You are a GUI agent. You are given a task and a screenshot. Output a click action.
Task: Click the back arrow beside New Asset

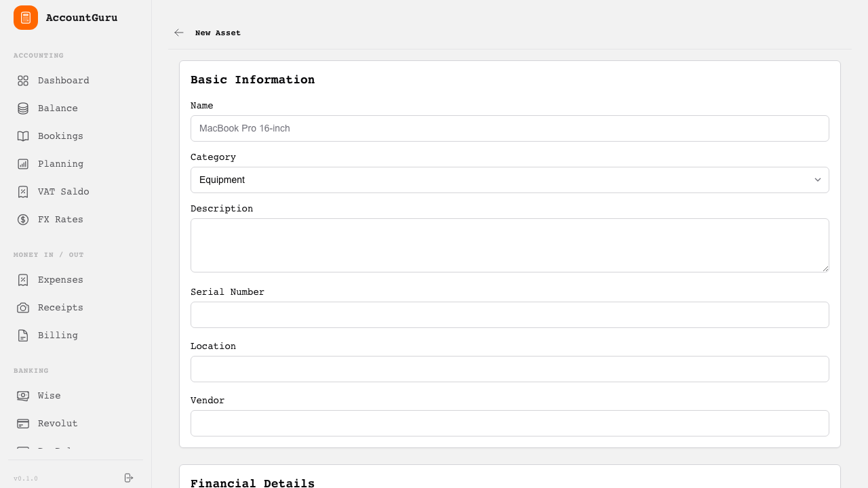pos(179,33)
